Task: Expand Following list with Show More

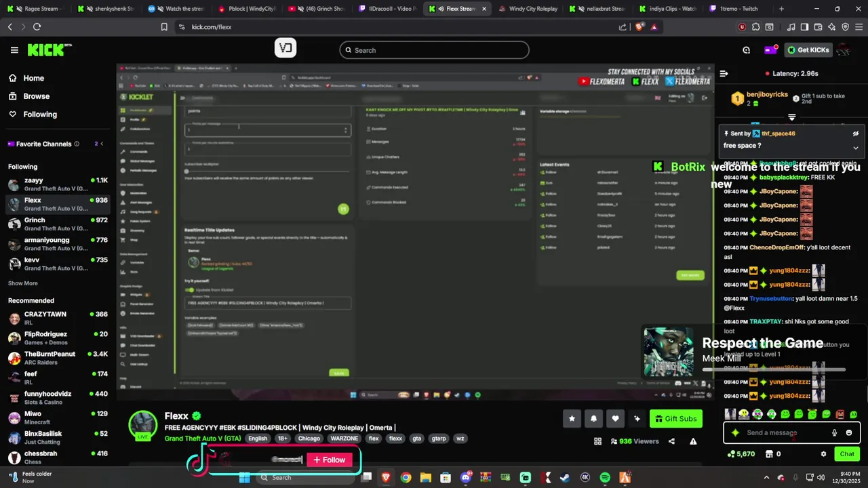Action: pos(23,283)
